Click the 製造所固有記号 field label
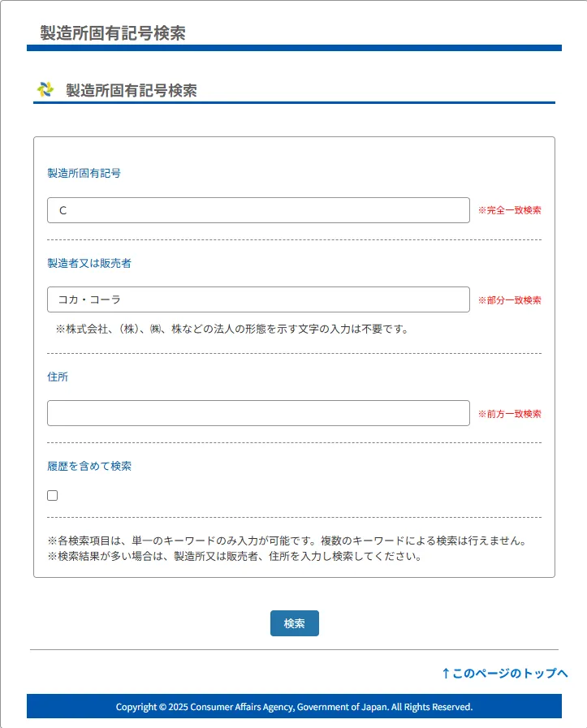Viewport: 587px width, 728px height. point(84,173)
